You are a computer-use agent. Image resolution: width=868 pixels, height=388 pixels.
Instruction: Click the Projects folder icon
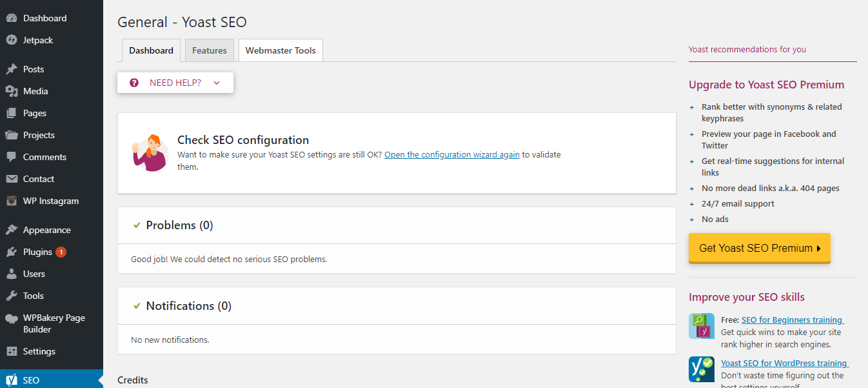(12, 135)
